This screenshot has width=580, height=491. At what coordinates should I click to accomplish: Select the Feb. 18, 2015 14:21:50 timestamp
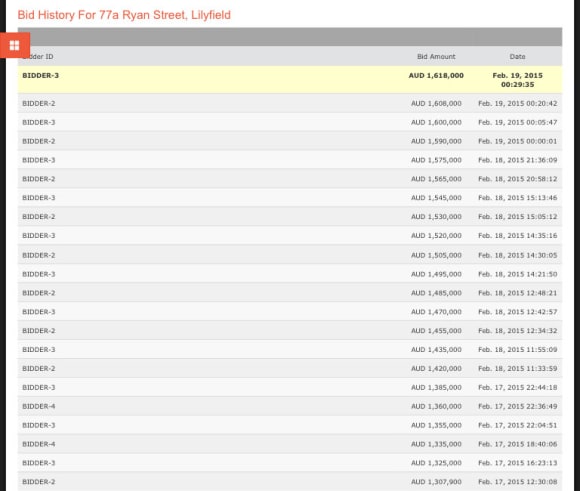pos(517,274)
